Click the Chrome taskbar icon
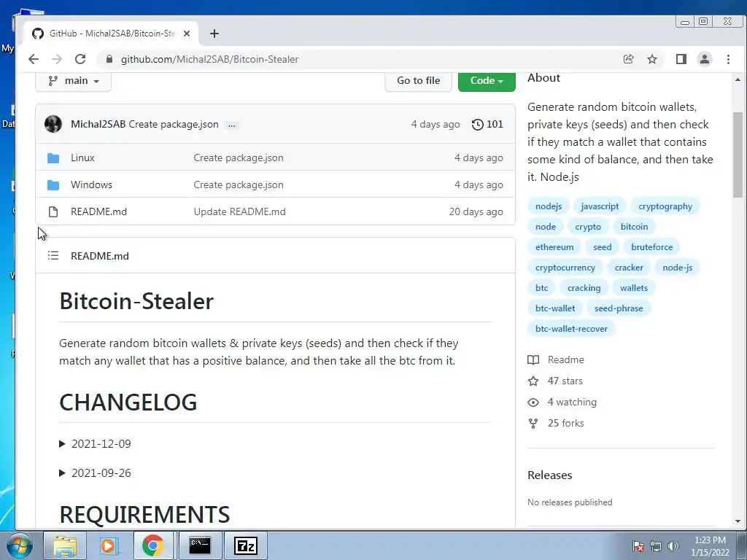The image size is (747, 560). pos(153,545)
